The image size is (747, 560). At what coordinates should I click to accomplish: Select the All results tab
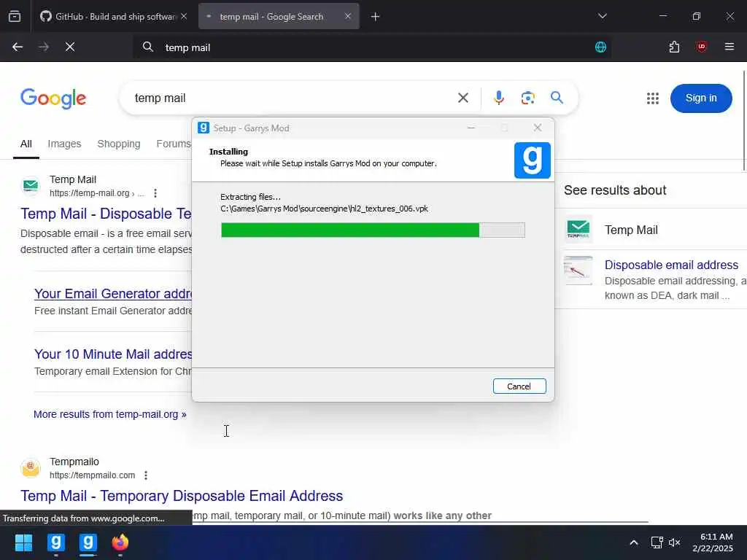(26, 144)
